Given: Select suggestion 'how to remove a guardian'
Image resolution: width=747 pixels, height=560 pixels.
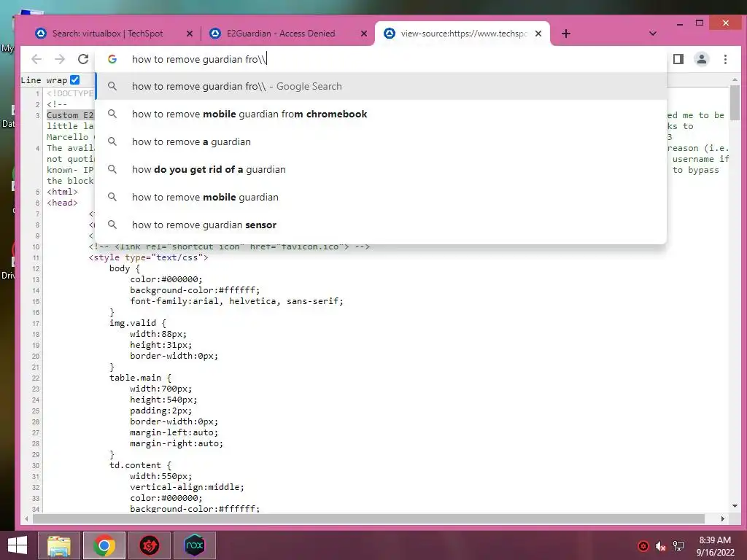Looking at the screenshot, I should point(381,141).
